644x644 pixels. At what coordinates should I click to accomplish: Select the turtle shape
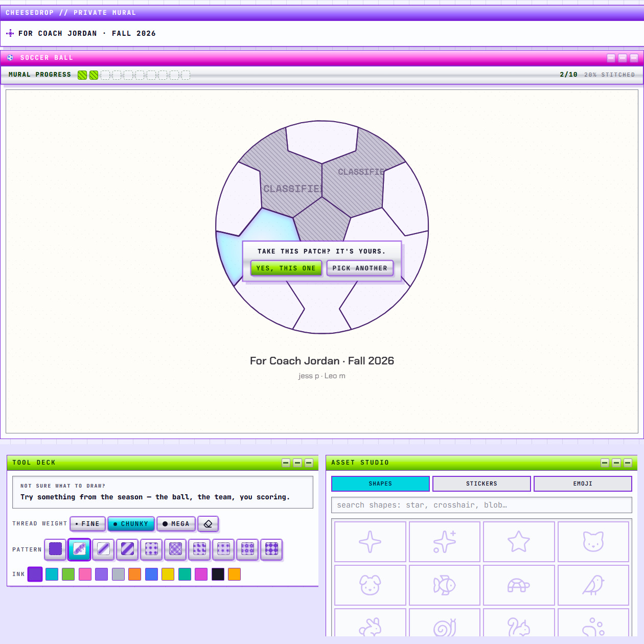519,585
